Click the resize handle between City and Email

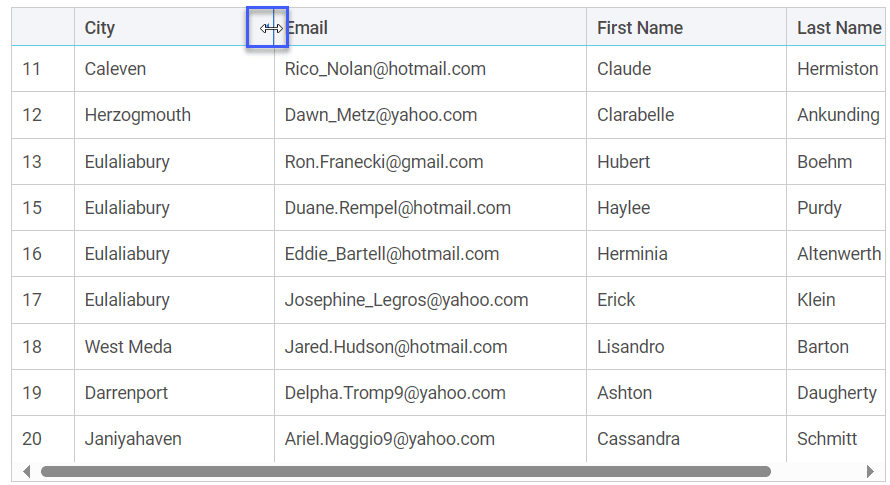pyautogui.click(x=274, y=28)
